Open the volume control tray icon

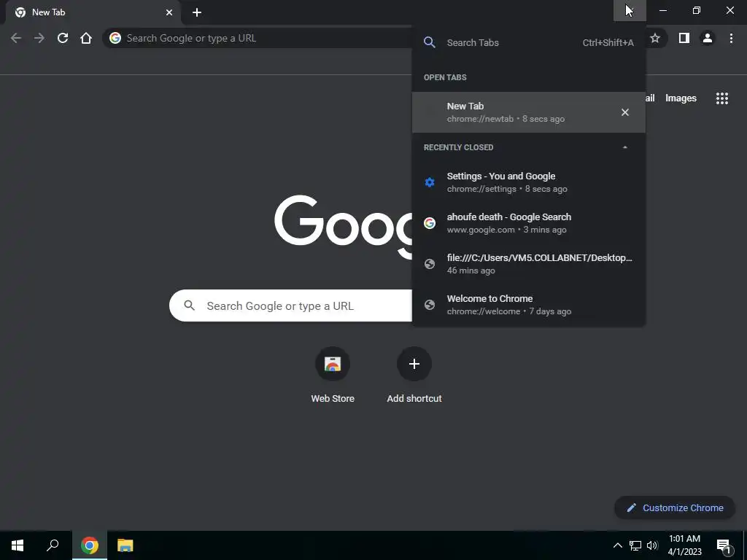652,545
